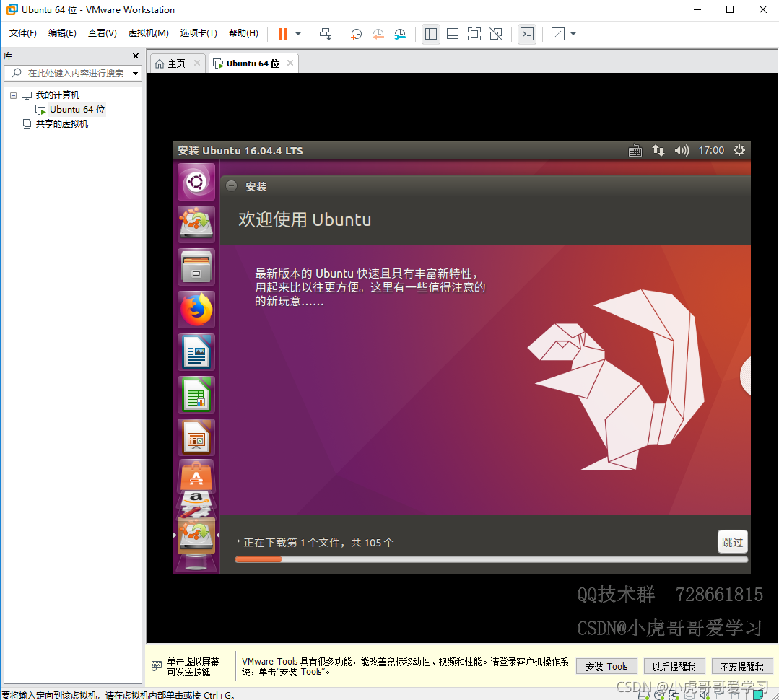This screenshot has height=700, width=779.
Task: Open the stretch display dropdown arrow
Action: (x=573, y=34)
